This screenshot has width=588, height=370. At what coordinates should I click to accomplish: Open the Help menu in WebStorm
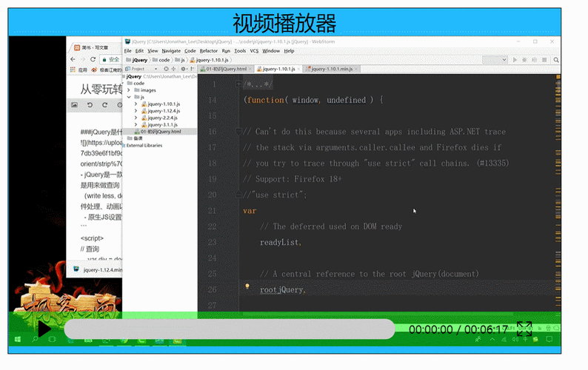tap(289, 50)
